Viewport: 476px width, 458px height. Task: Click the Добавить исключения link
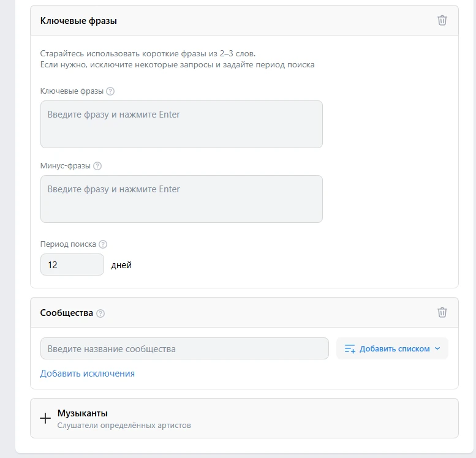88,374
